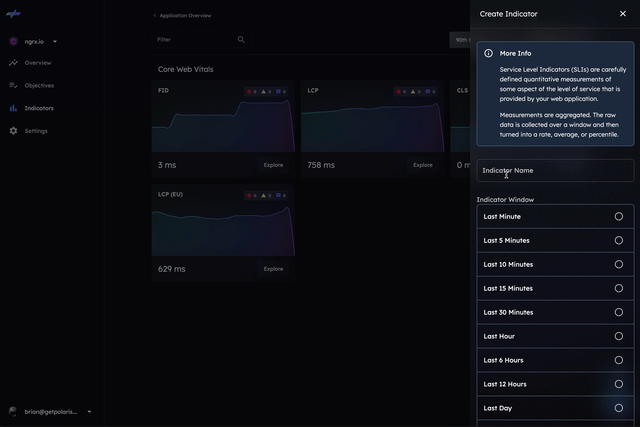
Task: Click the LCP chart thumbnail showing 758 ms
Action: tap(372, 125)
